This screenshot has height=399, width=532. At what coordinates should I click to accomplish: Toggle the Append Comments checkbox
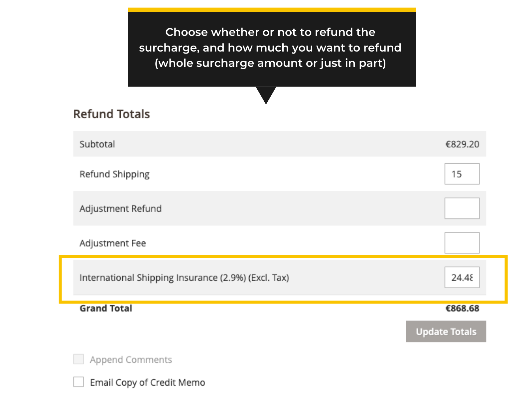[78, 359]
